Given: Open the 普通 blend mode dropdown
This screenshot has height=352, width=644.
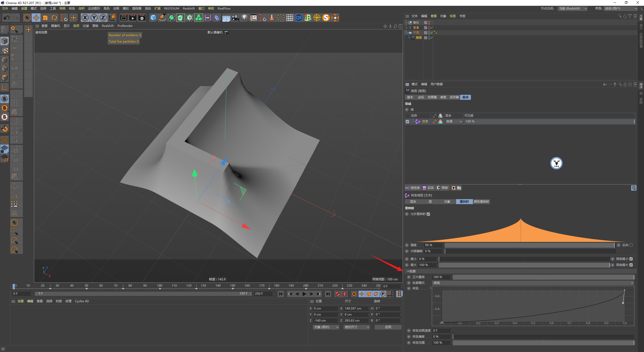Looking at the screenshot, I should [454, 121].
